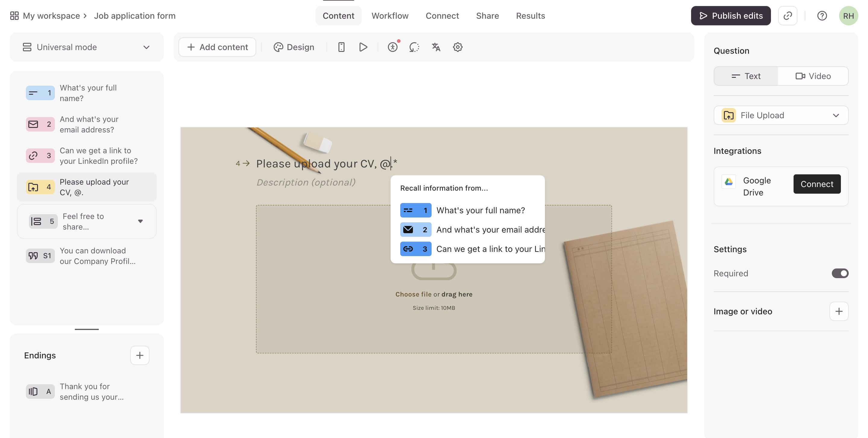Click the AI refresh suggestions icon
Viewport: 868px width, 438px height.
click(414, 47)
